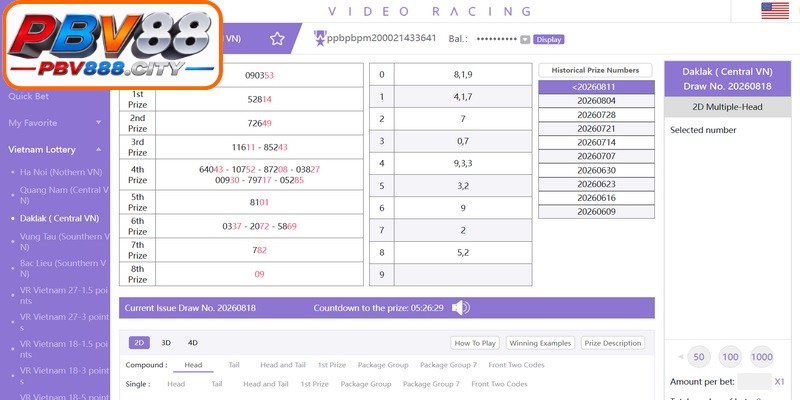
Task: Open VR Vietnam 18-1.5 points
Action: click(x=64, y=349)
